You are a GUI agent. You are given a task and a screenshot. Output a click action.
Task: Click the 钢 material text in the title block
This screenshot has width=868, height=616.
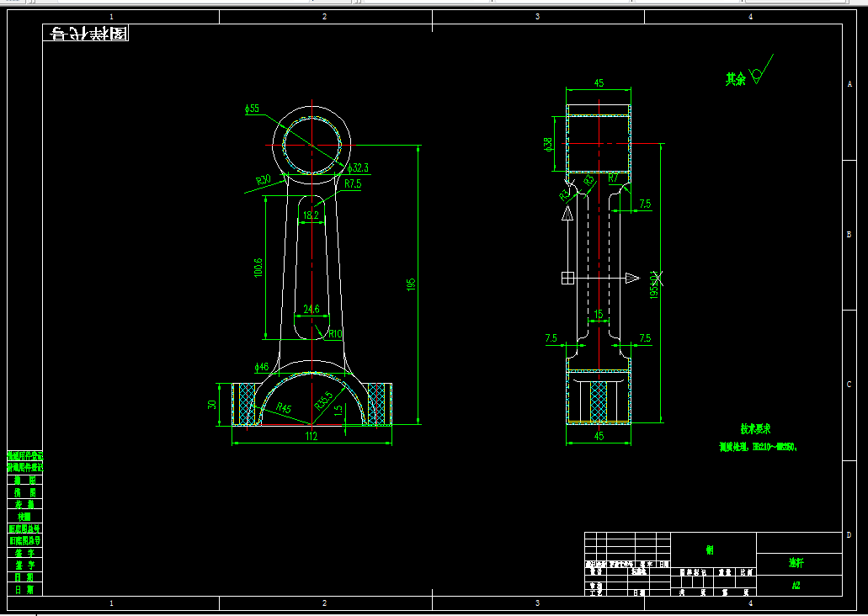(710, 550)
